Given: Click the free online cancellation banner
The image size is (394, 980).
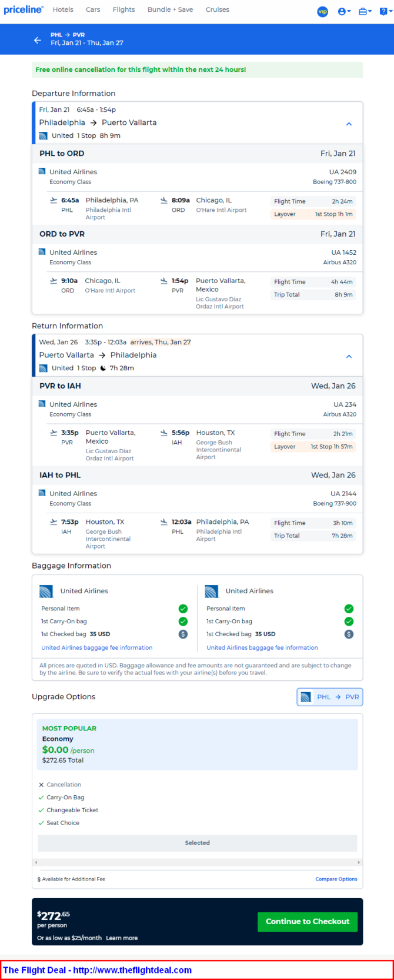Looking at the screenshot, I should [197, 69].
